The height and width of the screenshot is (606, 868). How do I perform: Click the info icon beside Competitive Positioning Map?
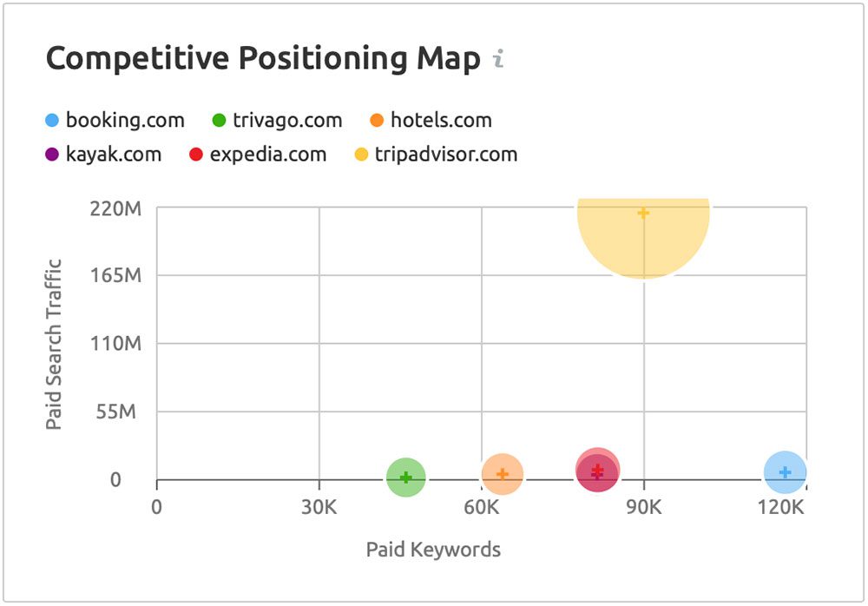coord(499,58)
